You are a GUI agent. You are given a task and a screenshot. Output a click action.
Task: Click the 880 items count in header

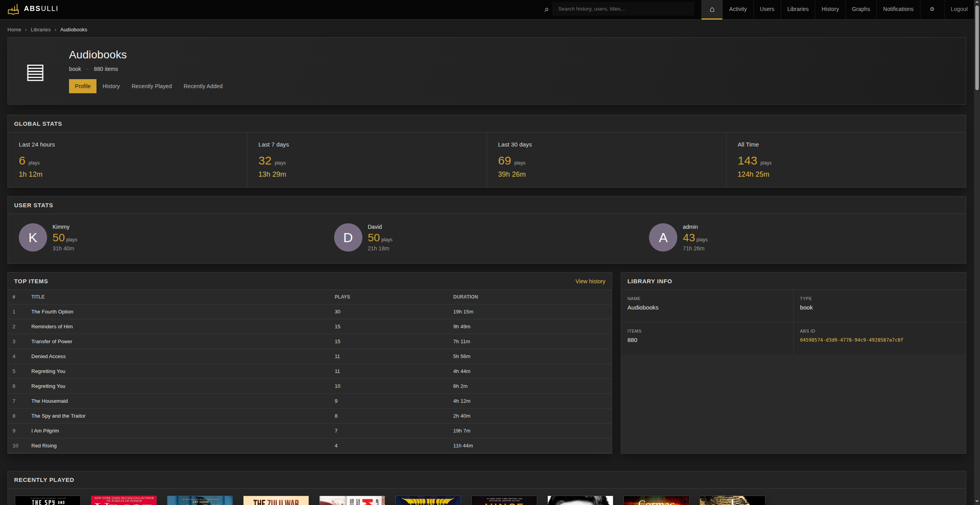(106, 69)
